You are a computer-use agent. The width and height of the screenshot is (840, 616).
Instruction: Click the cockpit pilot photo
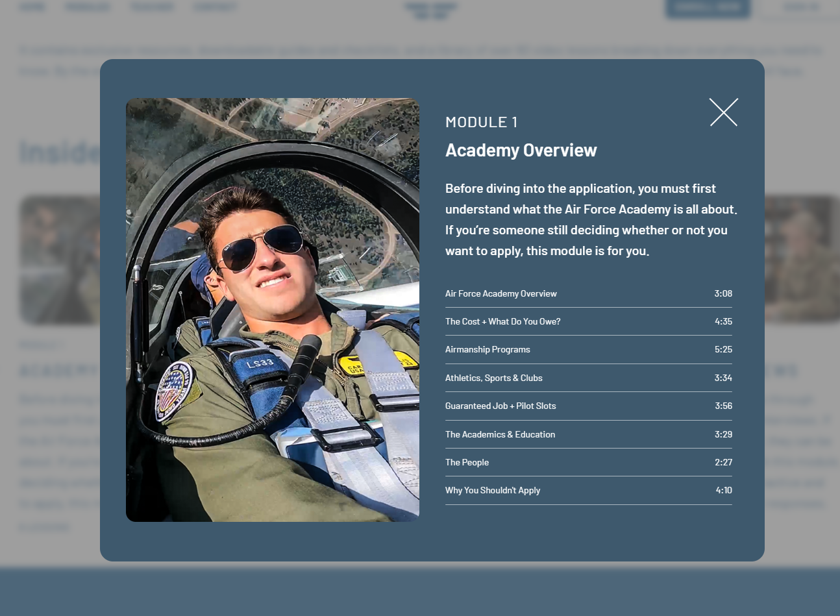tap(273, 310)
